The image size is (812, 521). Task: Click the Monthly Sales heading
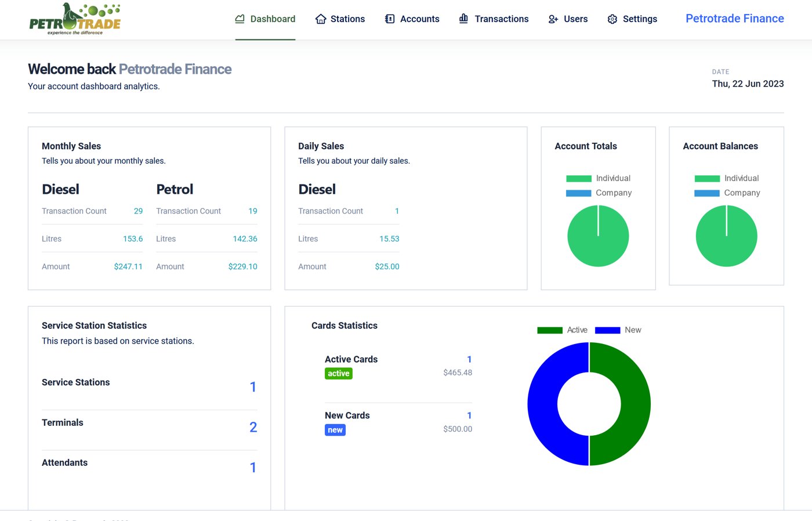(71, 146)
